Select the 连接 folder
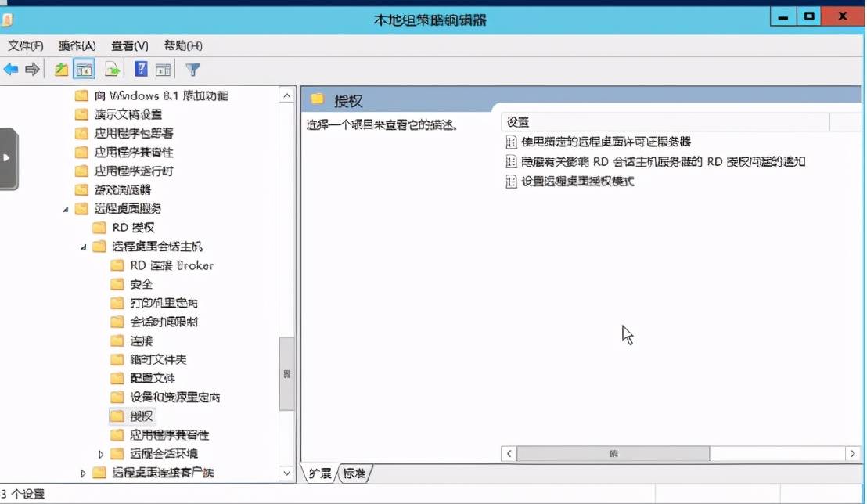The height and width of the screenshot is (504, 867). click(x=131, y=340)
